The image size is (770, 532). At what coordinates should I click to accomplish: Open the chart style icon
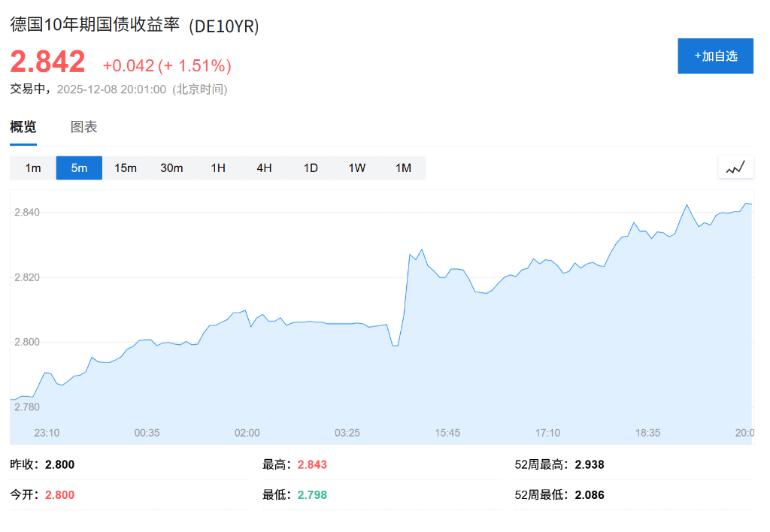click(x=735, y=167)
